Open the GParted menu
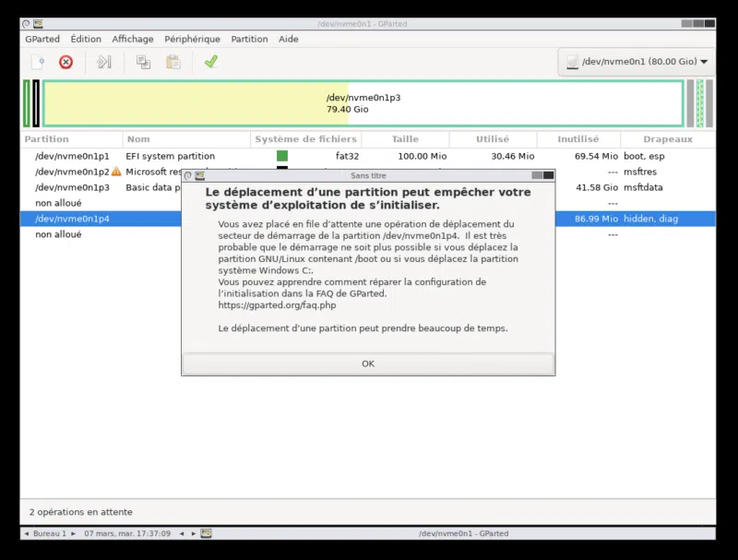738x560 pixels. click(42, 39)
